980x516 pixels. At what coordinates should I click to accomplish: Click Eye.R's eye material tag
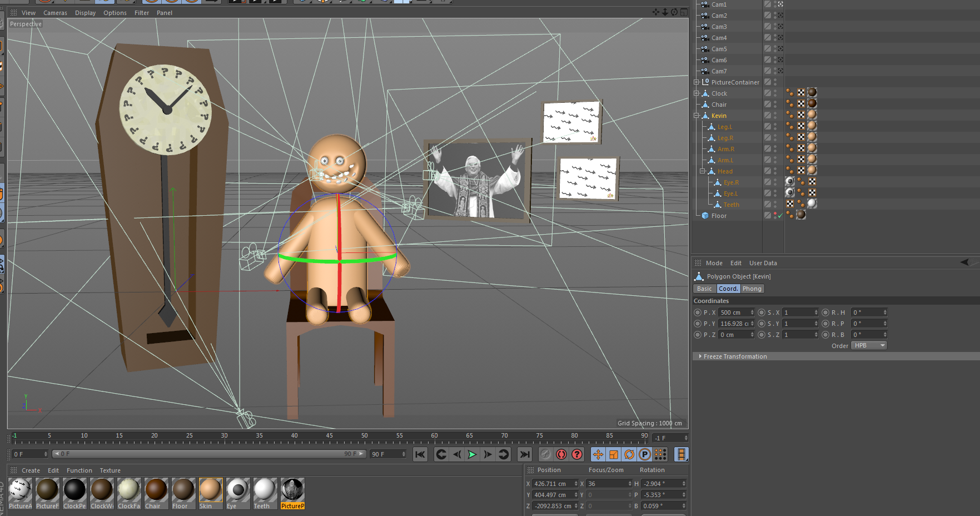pyautogui.click(x=790, y=181)
